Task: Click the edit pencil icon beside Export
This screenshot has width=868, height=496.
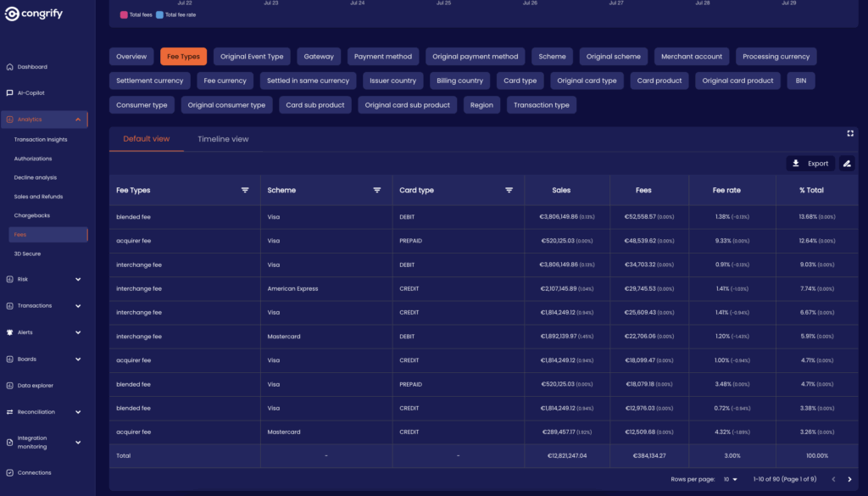Action: pyautogui.click(x=847, y=164)
